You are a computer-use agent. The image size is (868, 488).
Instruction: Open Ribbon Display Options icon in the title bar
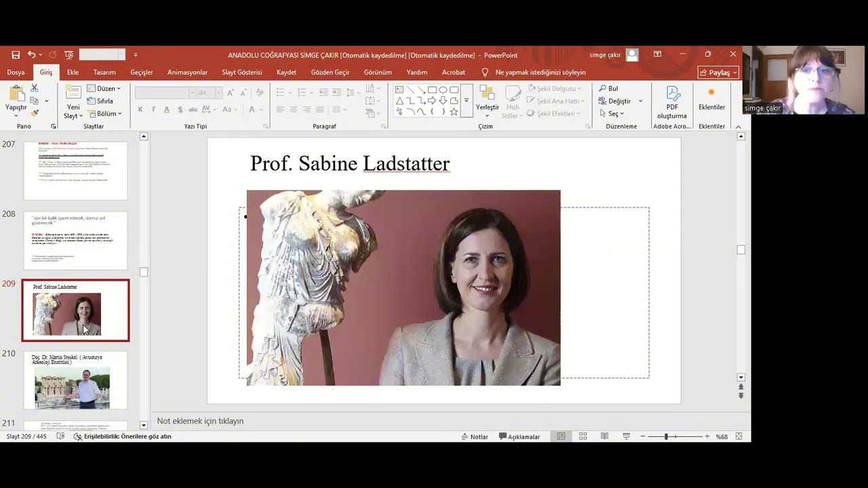[657, 54]
